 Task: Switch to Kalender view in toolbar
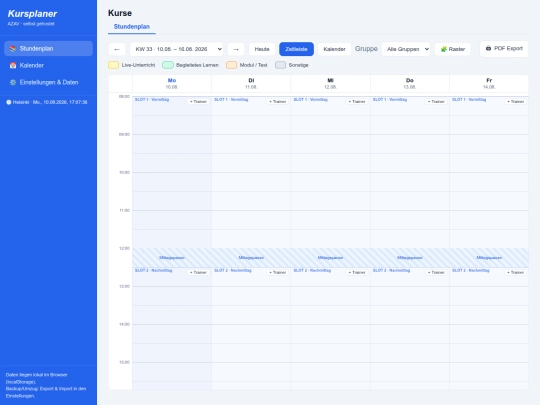coord(334,49)
